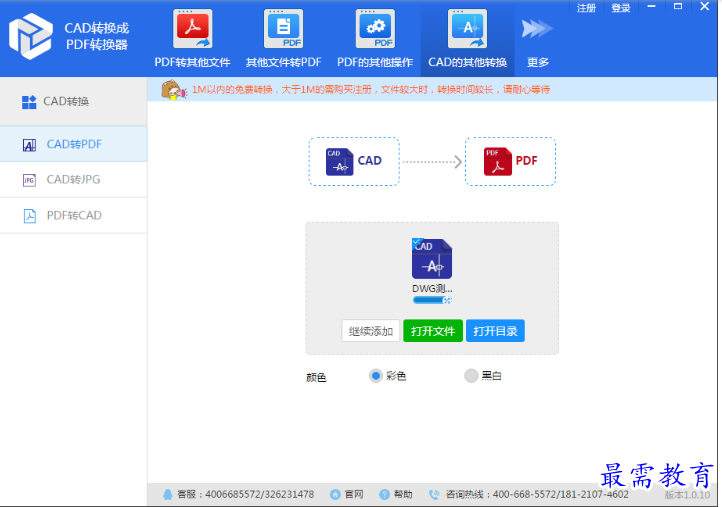The width and height of the screenshot is (722, 507).
Task: Click the blue 打开目录 button
Action: tap(495, 331)
